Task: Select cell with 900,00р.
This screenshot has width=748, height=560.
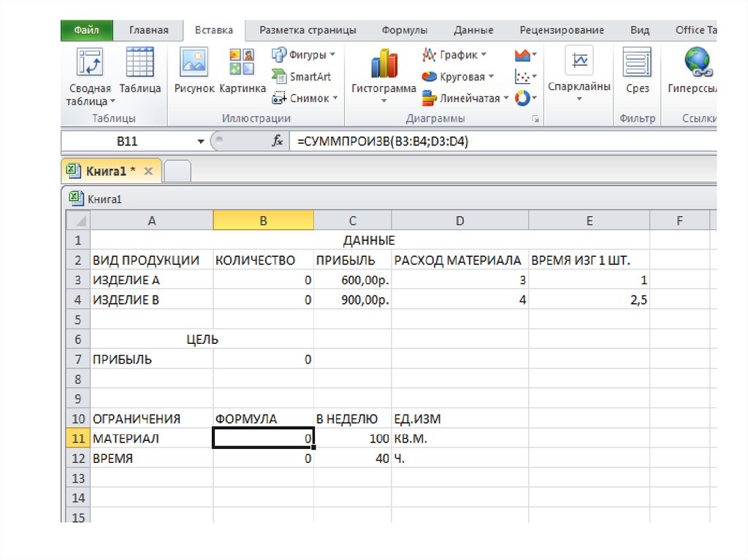Action: coord(353,299)
